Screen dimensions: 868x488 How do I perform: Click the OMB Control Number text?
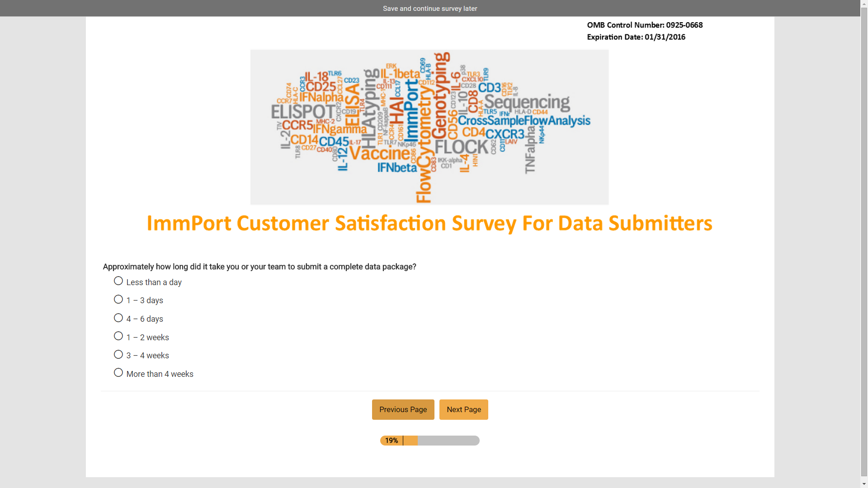pos(645,25)
